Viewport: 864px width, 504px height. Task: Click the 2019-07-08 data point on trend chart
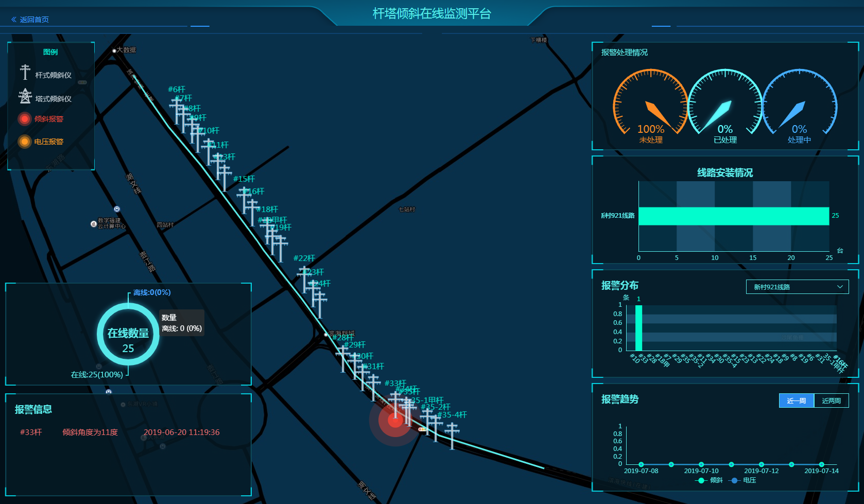click(x=641, y=464)
